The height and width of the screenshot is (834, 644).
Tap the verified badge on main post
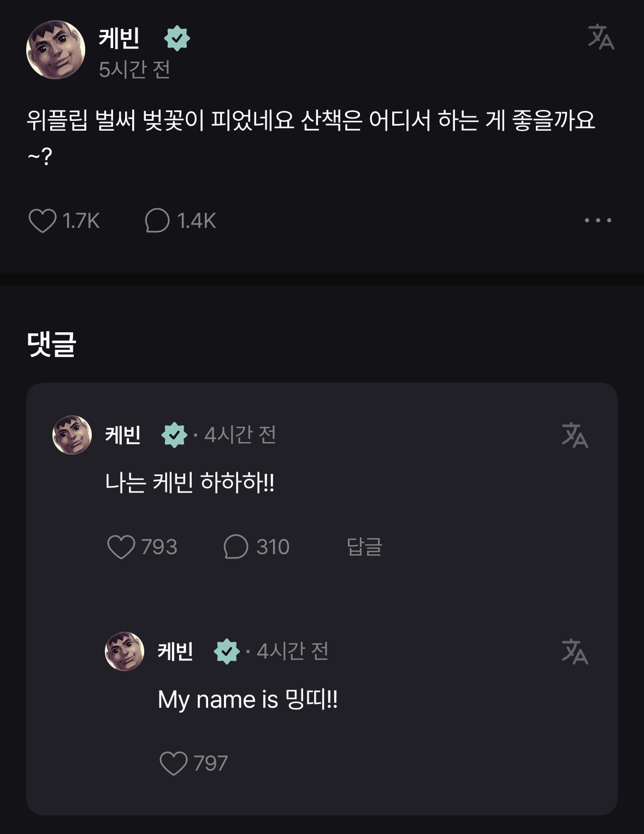176,38
